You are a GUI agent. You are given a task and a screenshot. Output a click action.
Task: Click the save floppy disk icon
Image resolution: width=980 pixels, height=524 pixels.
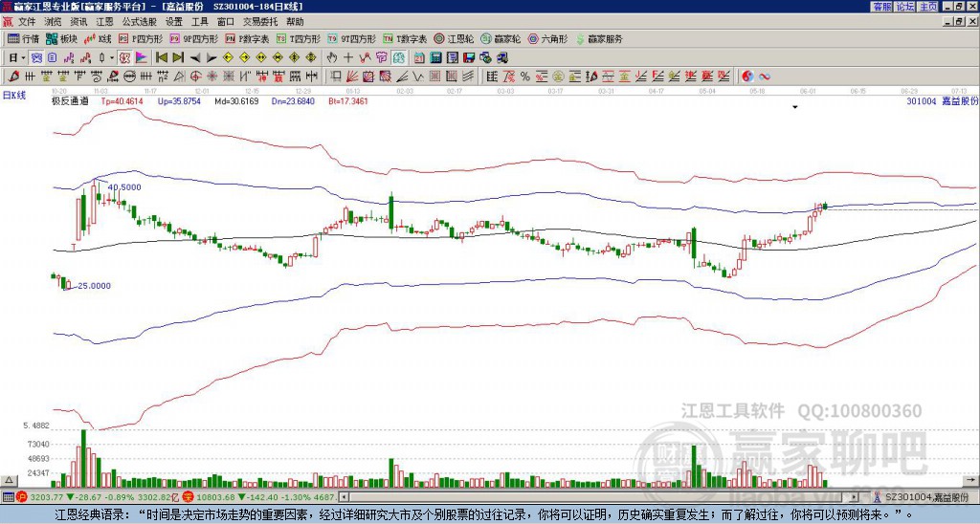(469, 57)
